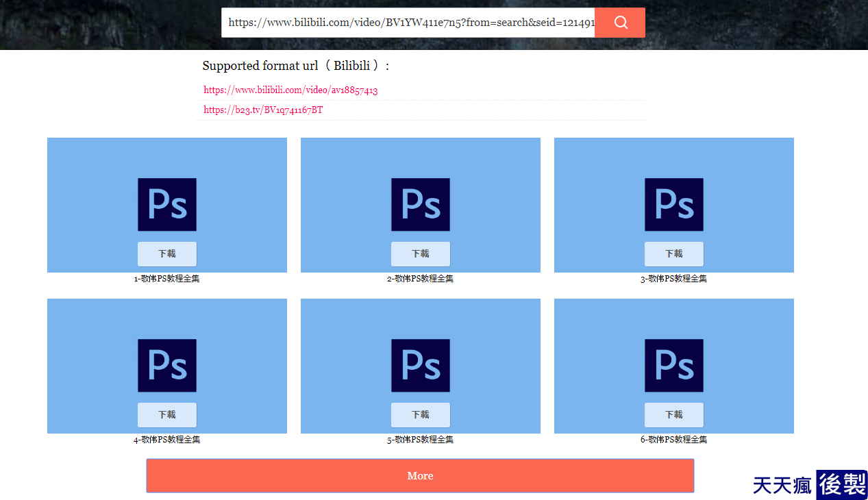
Task: Select the title text 4-敬伟PS教程全集
Action: click(x=167, y=440)
